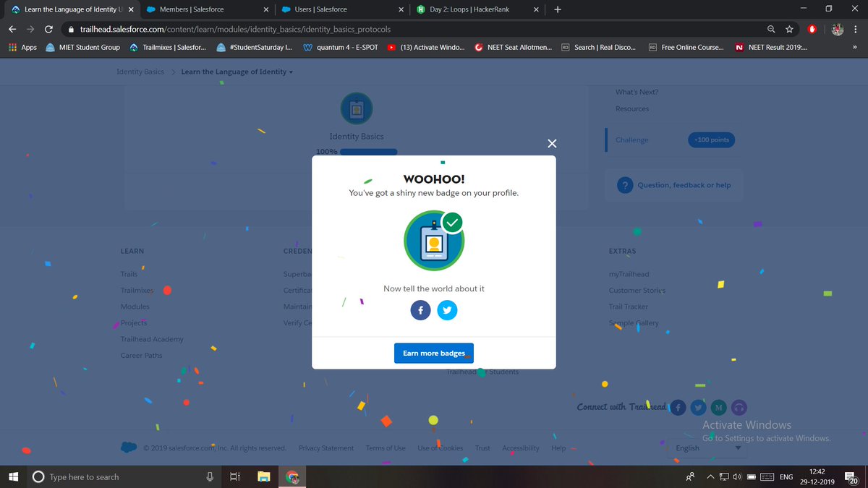
Task: Share badge on Twitter from the dialog
Action: coord(447,311)
